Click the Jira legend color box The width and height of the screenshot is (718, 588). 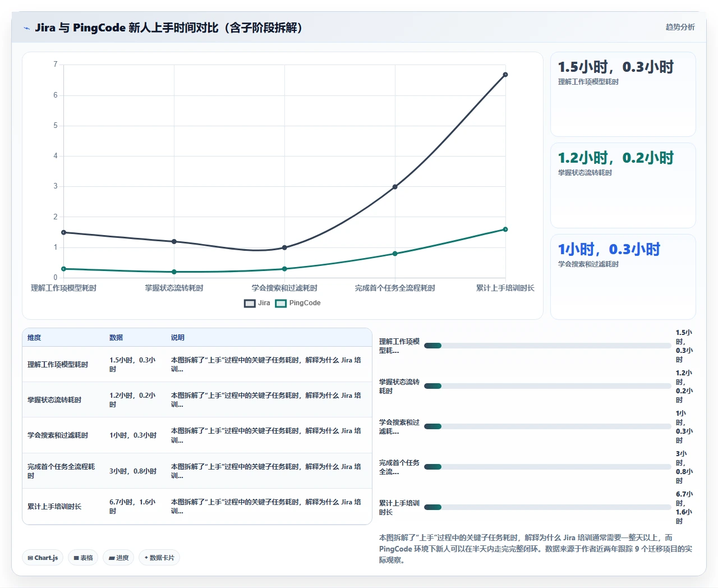tap(250, 304)
